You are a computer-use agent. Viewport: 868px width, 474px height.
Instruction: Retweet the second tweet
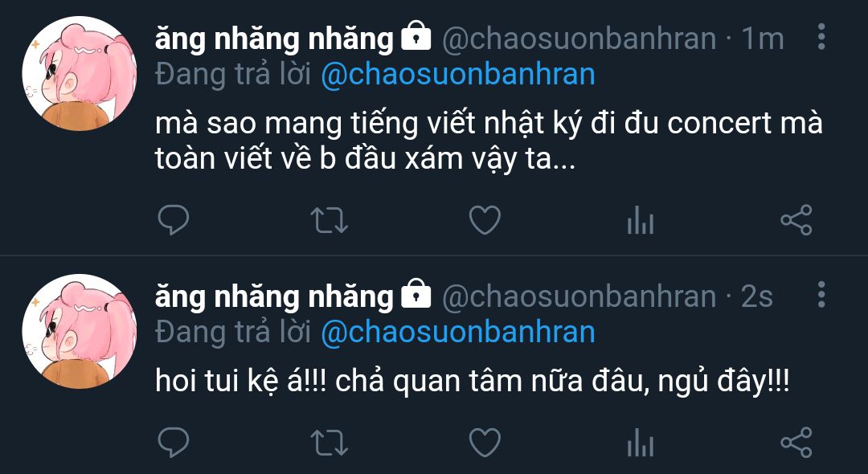pyautogui.click(x=329, y=443)
